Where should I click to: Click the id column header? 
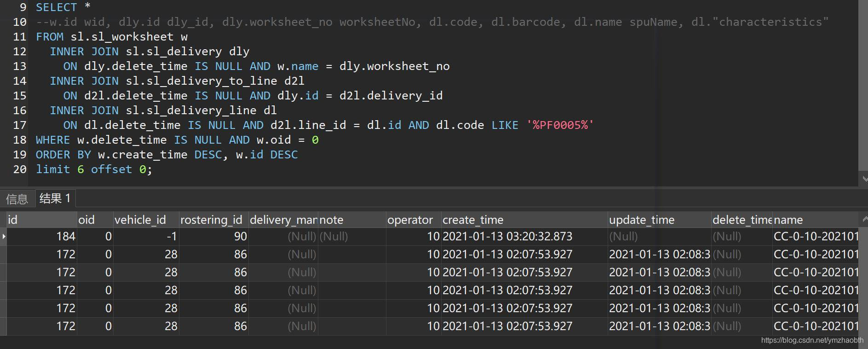pos(41,220)
